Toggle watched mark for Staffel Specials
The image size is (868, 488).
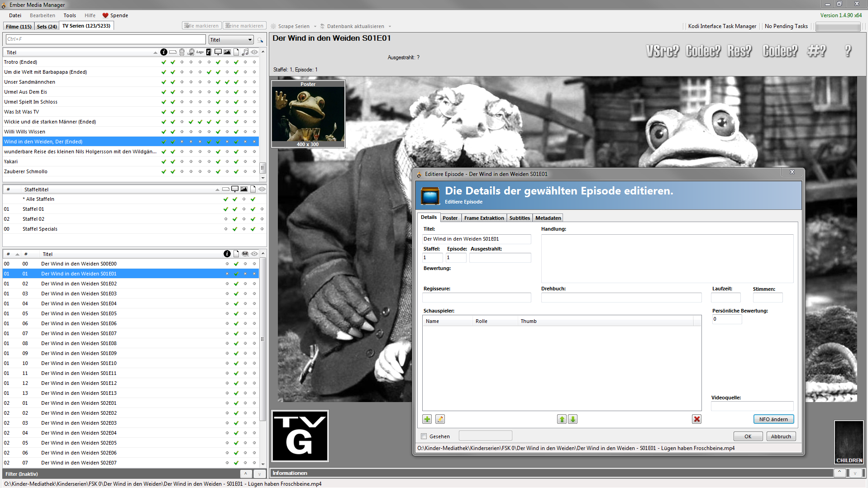262,229
